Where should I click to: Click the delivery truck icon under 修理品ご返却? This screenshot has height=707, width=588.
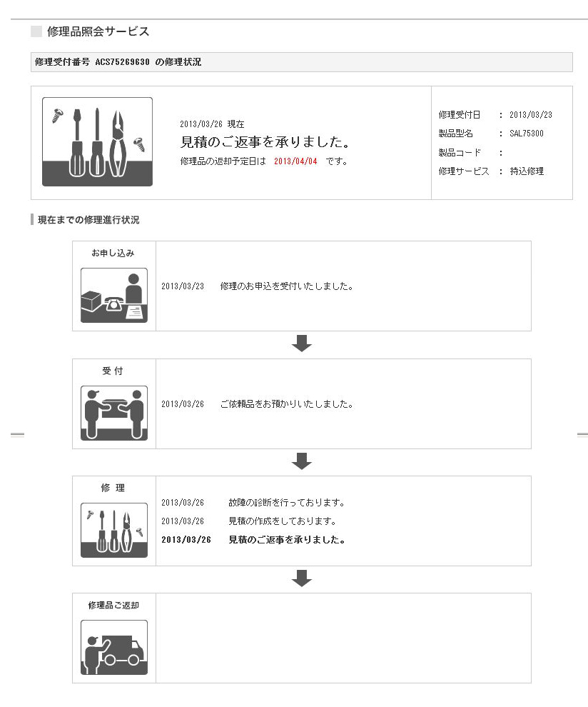point(113,647)
